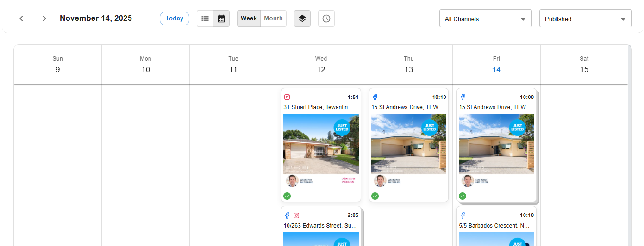Image resolution: width=644 pixels, height=246 pixels.
Task: Click Facebook icon on 5/5 Barbados Crescent post
Action: coord(463,215)
